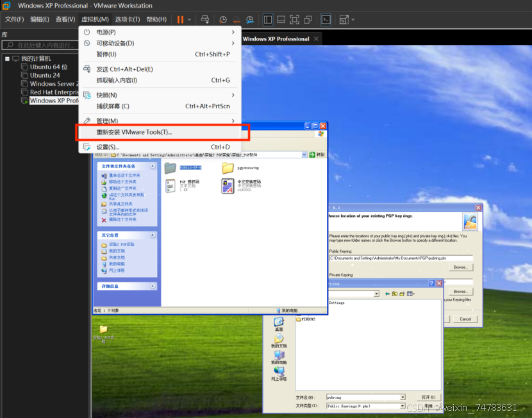Screen dimensions: 532x418
Task: Collapse the 文件和文件夹任务 panel
Action: tap(153, 166)
